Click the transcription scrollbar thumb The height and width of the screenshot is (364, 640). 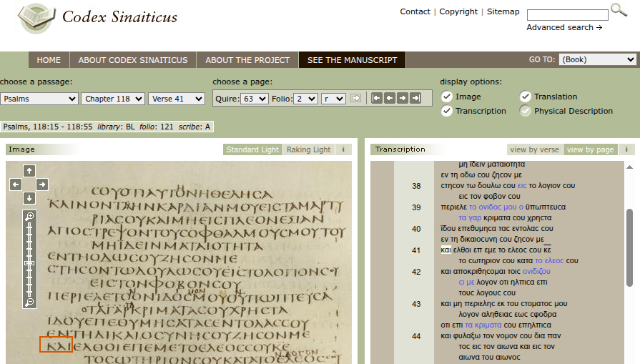point(630,247)
